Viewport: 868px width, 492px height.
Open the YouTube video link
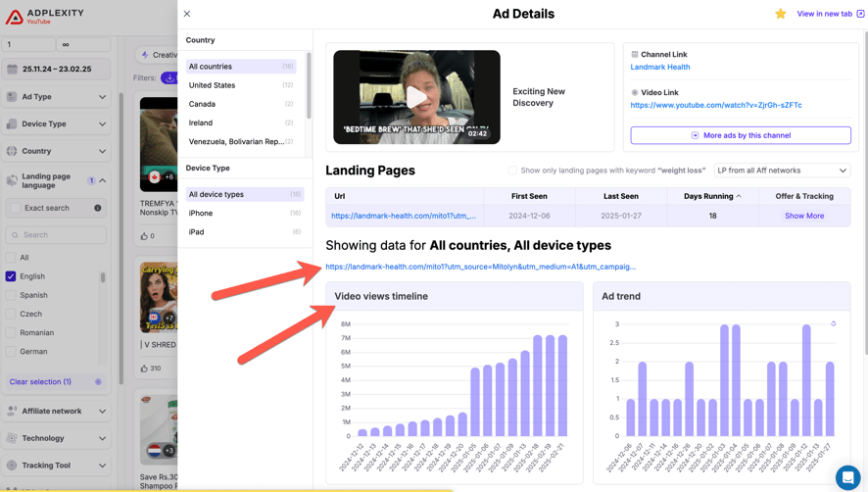[716, 105]
